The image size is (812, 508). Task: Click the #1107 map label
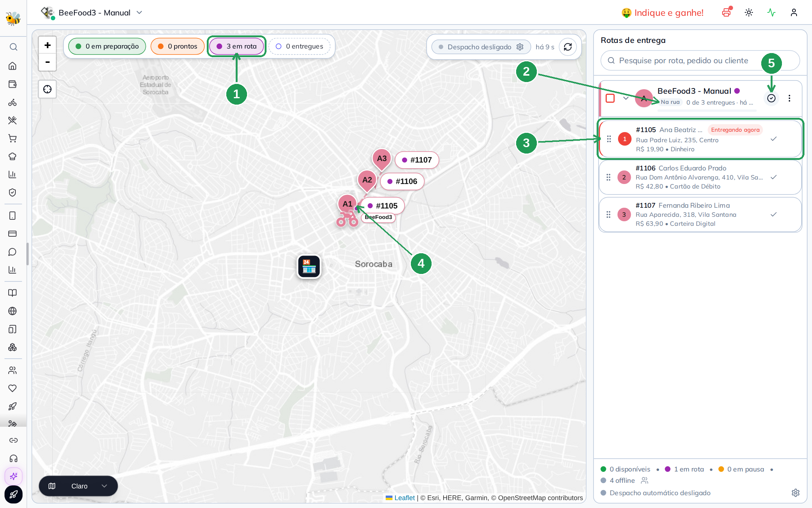click(x=417, y=160)
